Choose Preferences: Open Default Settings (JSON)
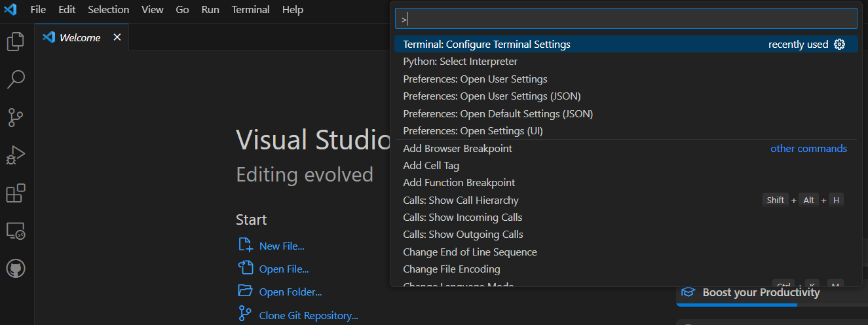Viewport: 868px width, 325px height. [x=626, y=113]
